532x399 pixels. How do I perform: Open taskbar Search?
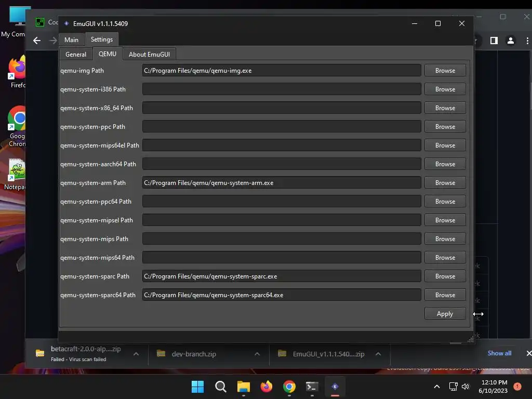[x=220, y=387]
